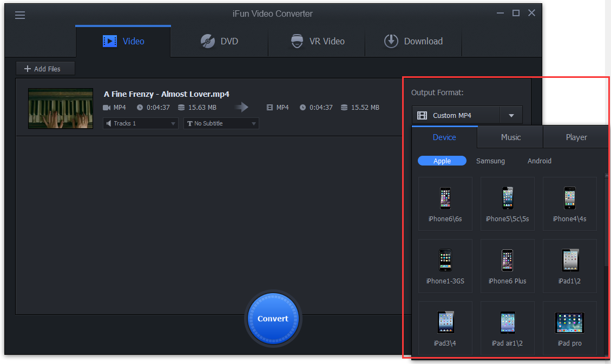Select the Music tab in format panel
611x364 pixels.
click(510, 137)
